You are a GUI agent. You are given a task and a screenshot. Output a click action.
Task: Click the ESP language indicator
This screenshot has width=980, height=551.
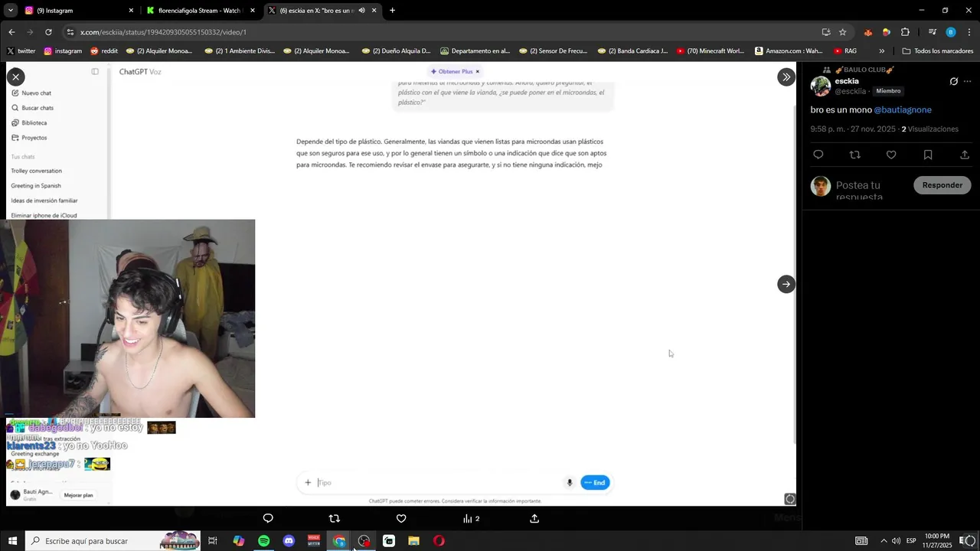coord(911,541)
